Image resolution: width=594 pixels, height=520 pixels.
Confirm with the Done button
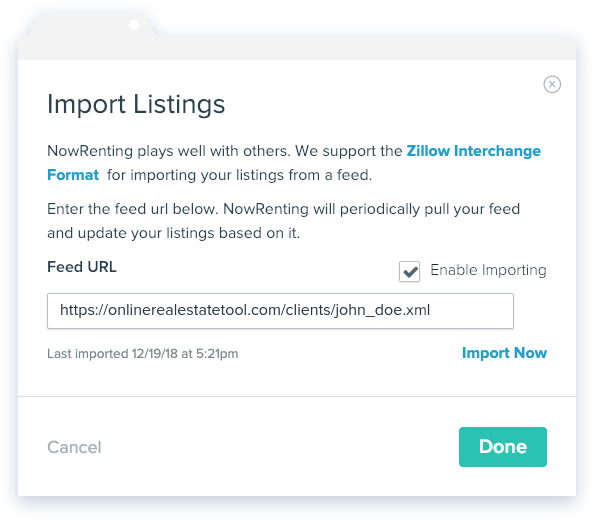click(x=503, y=447)
